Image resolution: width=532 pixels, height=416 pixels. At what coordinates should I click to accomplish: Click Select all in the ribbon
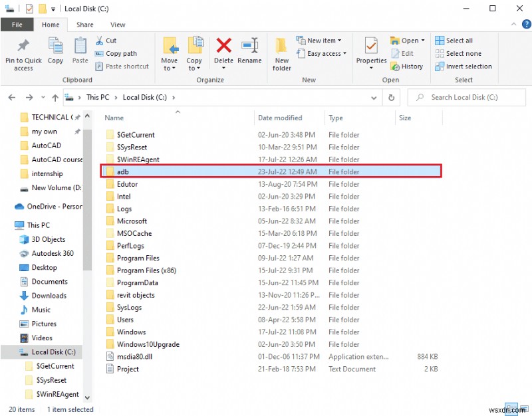coord(454,40)
